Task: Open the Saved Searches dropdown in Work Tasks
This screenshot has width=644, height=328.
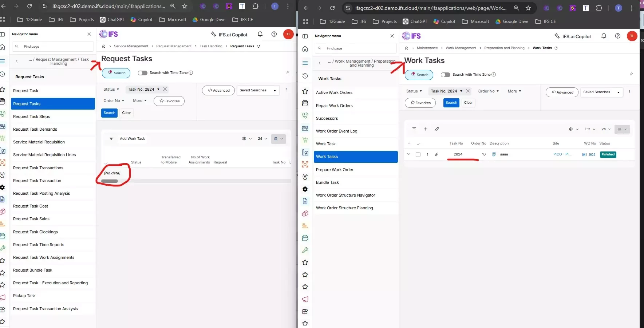Action: tap(602, 92)
